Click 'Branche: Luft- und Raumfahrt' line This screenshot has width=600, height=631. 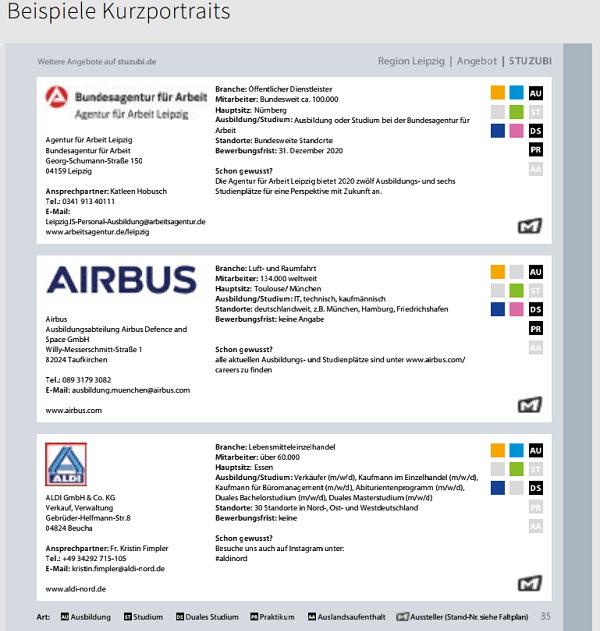[x=266, y=268]
